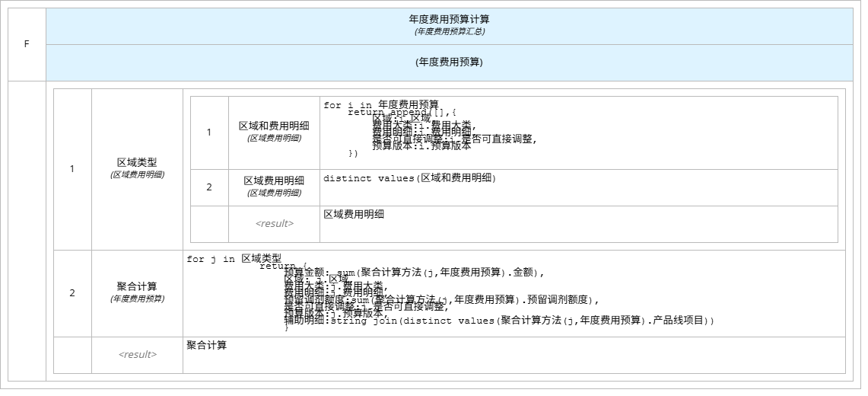Image resolution: width=868 pixels, height=396 pixels.
Task: Select the 年度费用预算计算 header cell
Action: coord(449,25)
